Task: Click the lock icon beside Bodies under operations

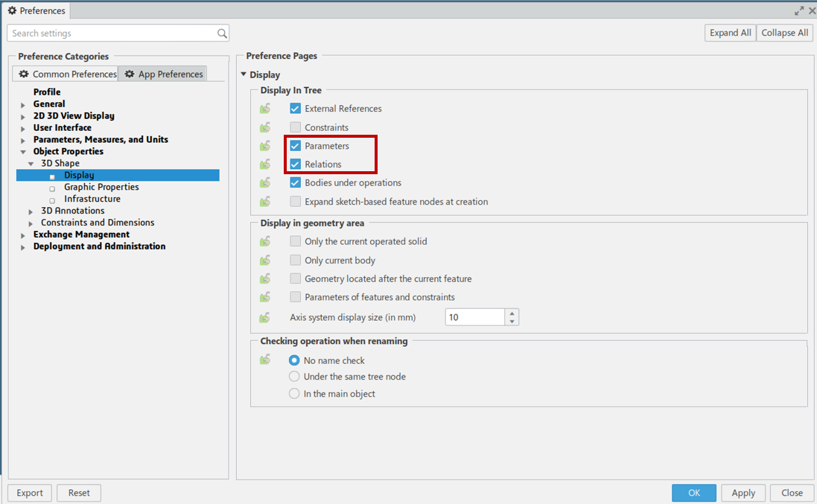Action: pyautogui.click(x=264, y=183)
